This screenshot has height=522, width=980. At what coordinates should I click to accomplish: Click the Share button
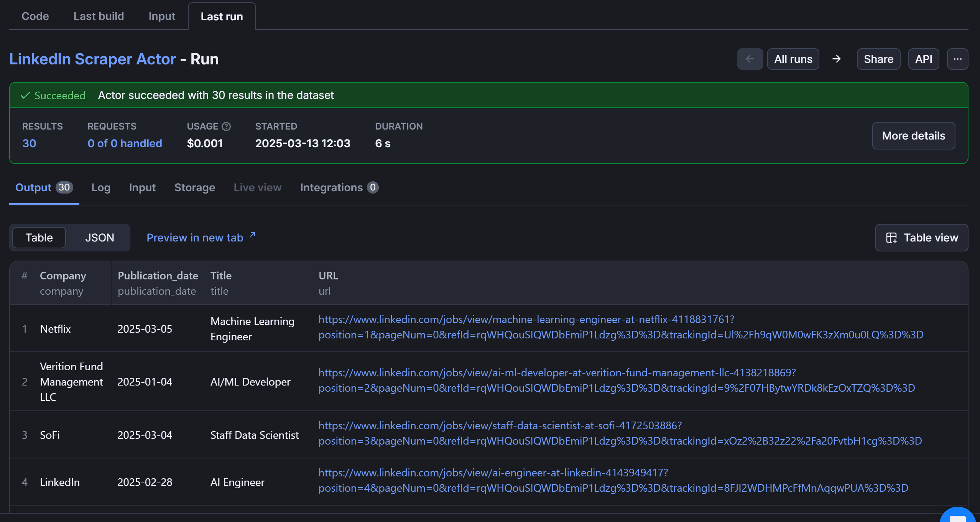coord(878,59)
